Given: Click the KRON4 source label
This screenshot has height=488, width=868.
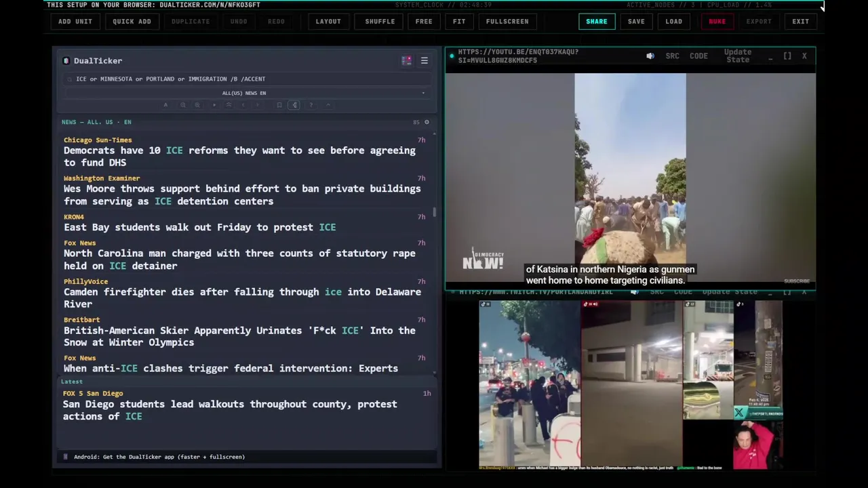Looking at the screenshot, I should click(74, 217).
